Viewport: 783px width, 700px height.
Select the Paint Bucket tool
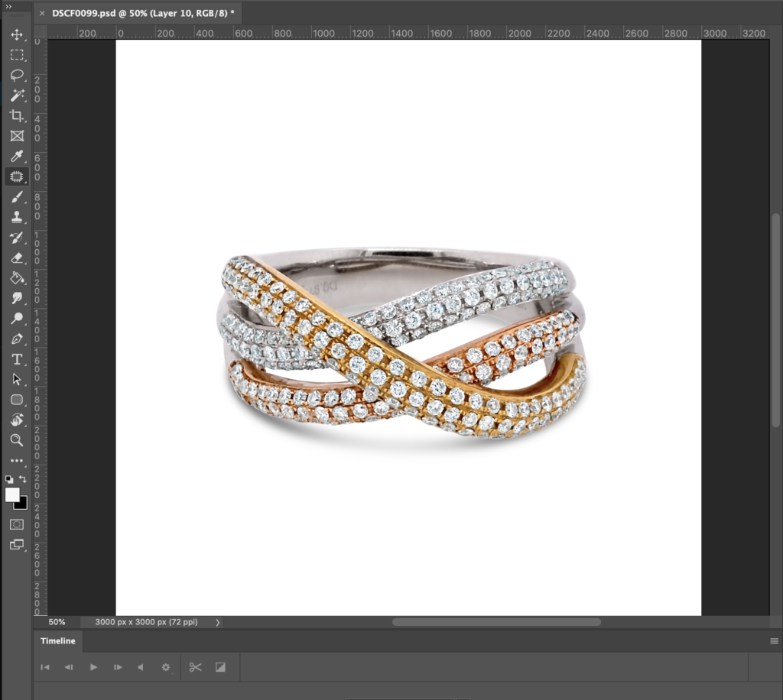click(x=17, y=278)
